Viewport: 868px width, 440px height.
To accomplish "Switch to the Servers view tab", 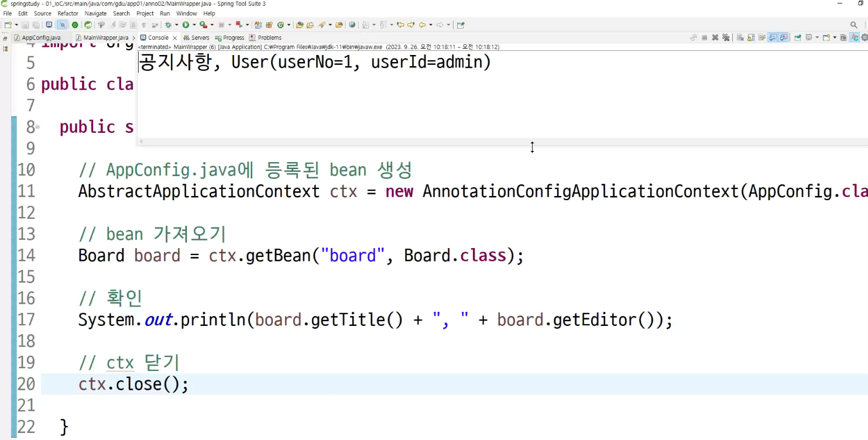I will click(x=196, y=37).
